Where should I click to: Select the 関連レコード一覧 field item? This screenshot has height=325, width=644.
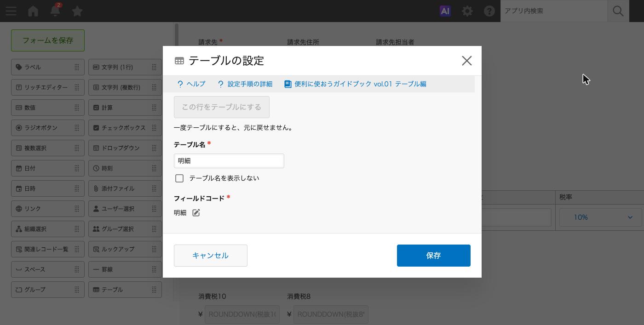click(x=48, y=249)
